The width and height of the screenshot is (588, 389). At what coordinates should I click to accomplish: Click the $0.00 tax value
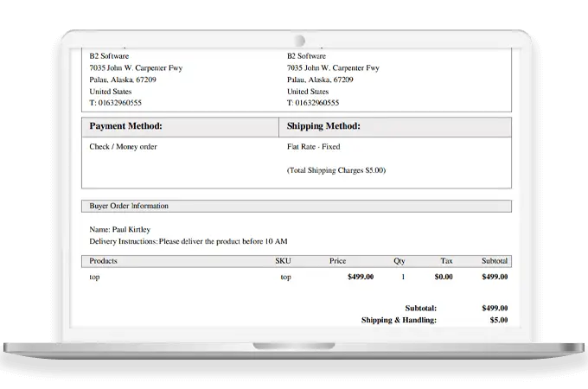(444, 277)
